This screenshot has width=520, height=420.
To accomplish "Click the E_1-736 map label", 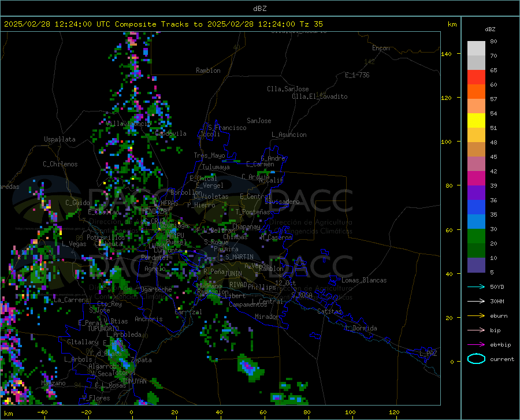I will 357,75.
